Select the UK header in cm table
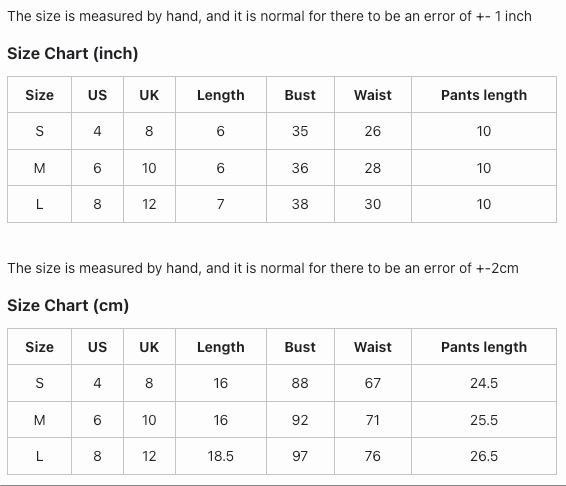The width and height of the screenshot is (566, 486). tap(149, 347)
